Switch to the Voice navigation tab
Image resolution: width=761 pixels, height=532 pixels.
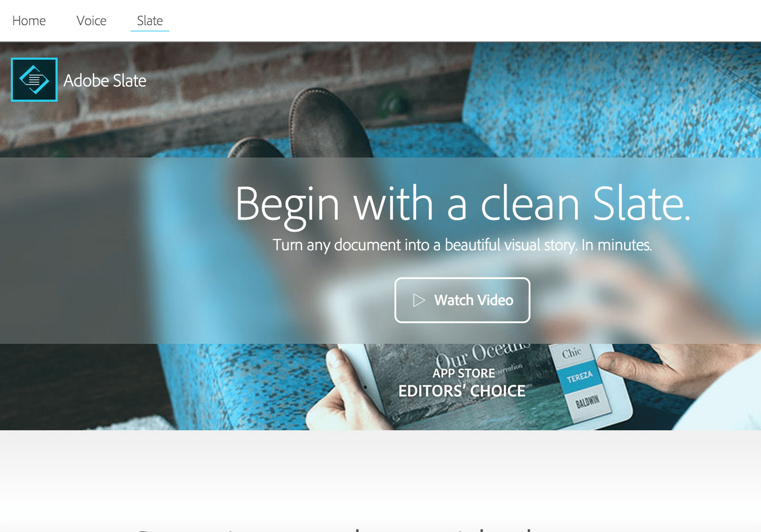91,21
